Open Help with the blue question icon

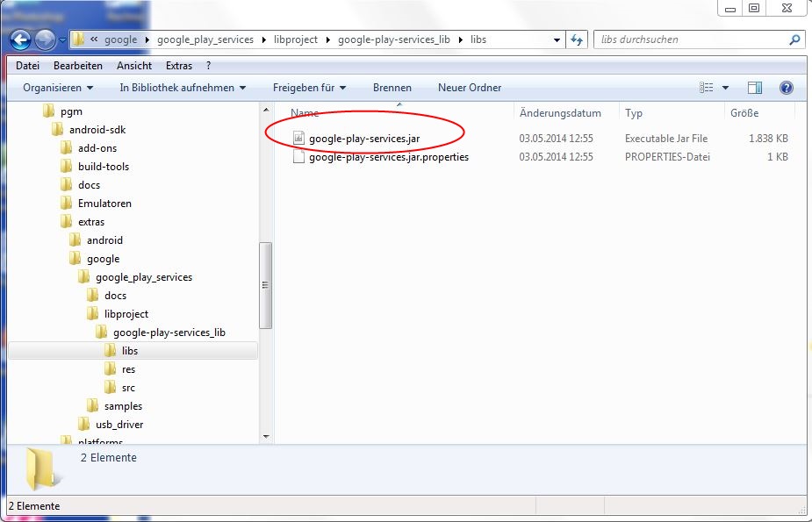787,88
